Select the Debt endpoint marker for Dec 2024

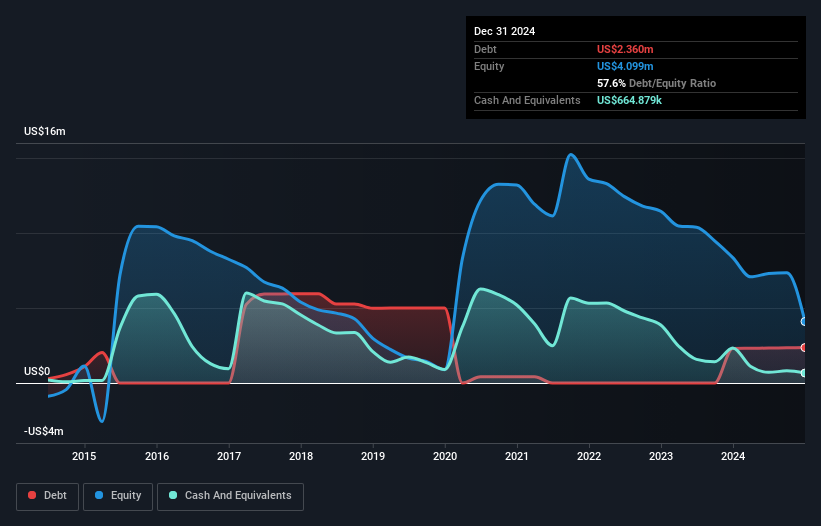[x=804, y=348]
